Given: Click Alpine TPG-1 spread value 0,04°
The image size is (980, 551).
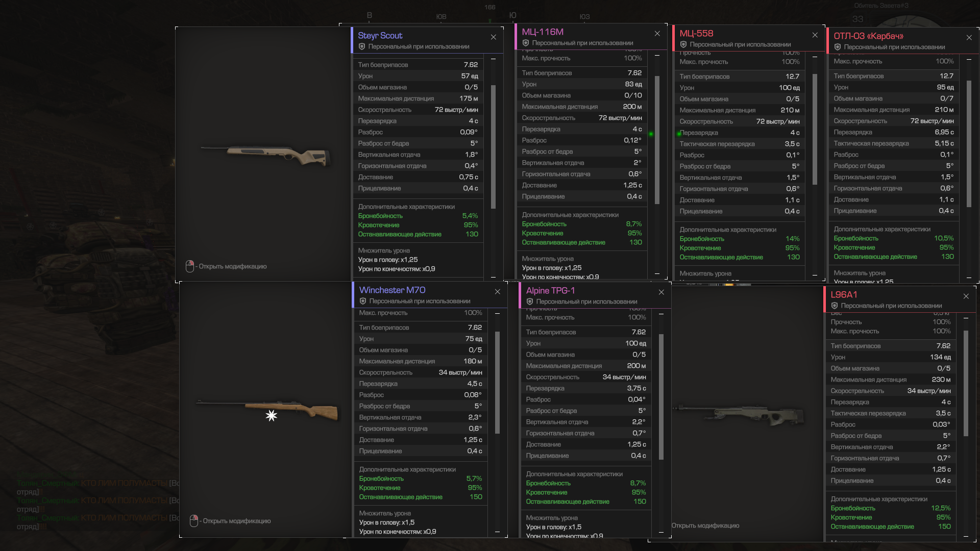Looking at the screenshot, I should (x=636, y=399).
